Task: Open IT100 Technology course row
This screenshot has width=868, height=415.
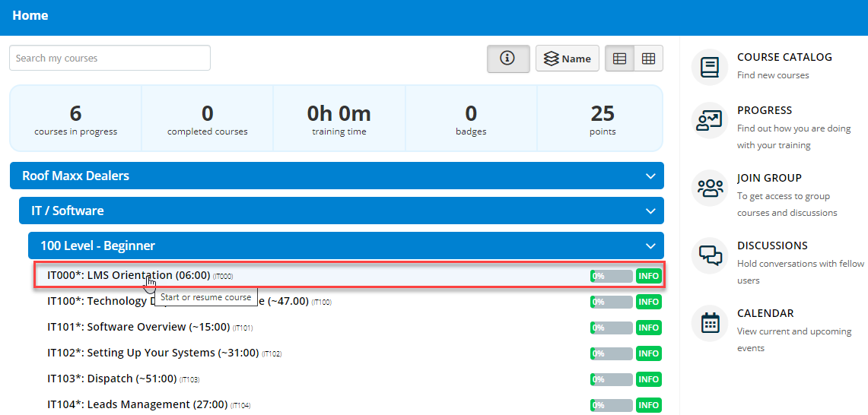Action: click(x=177, y=302)
